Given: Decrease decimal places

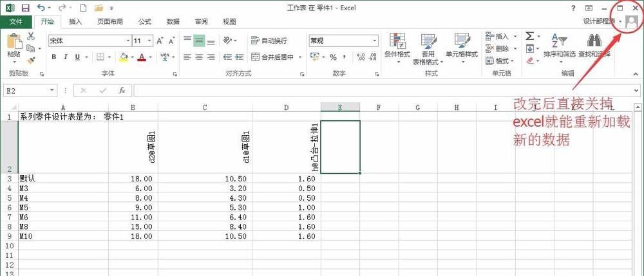Looking at the screenshot, I should (373, 57).
